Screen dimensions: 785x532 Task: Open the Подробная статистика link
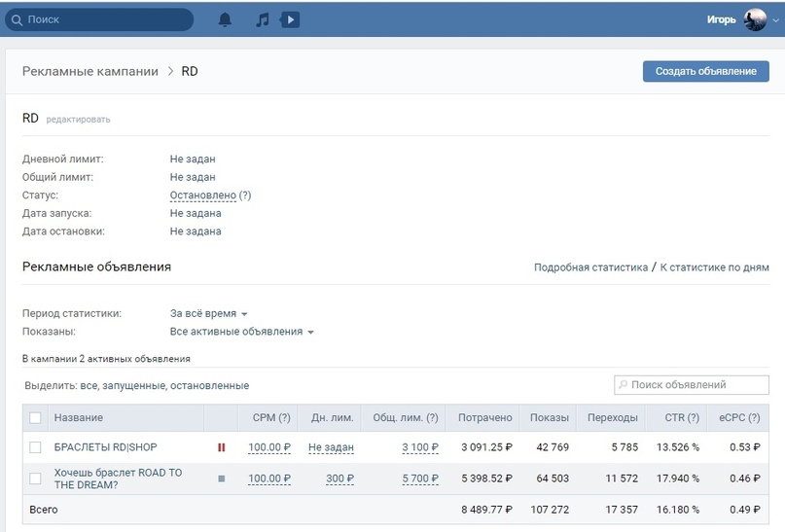(590, 267)
